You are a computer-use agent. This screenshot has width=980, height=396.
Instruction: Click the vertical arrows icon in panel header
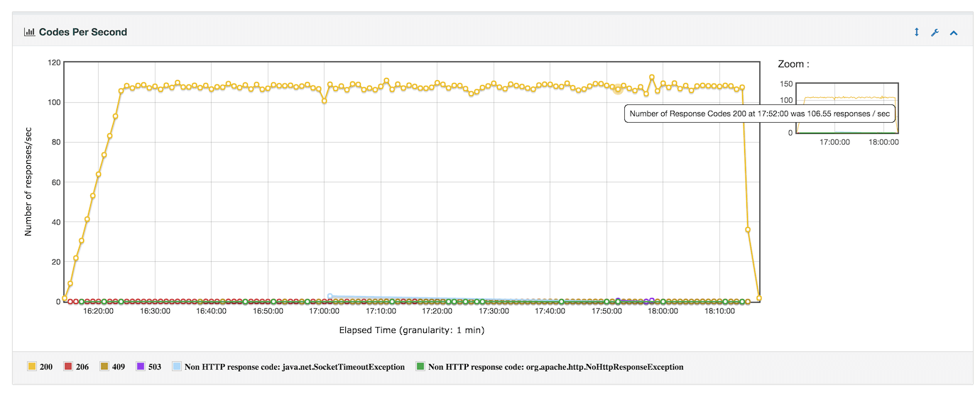(x=917, y=33)
